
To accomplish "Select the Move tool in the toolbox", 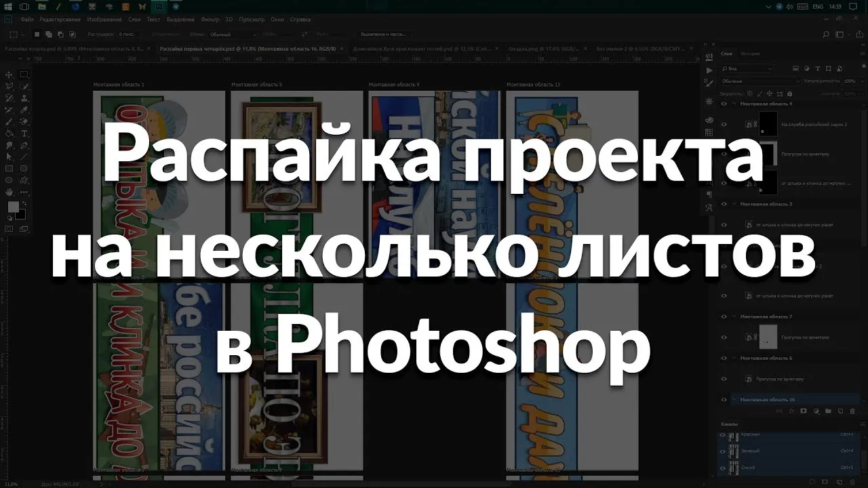I will coord(9,75).
